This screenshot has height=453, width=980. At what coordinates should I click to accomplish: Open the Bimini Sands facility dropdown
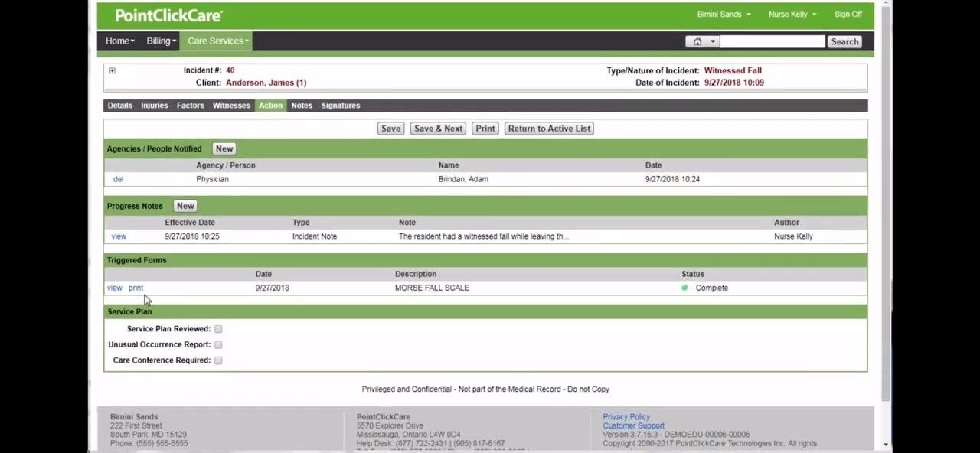coord(724,15)
